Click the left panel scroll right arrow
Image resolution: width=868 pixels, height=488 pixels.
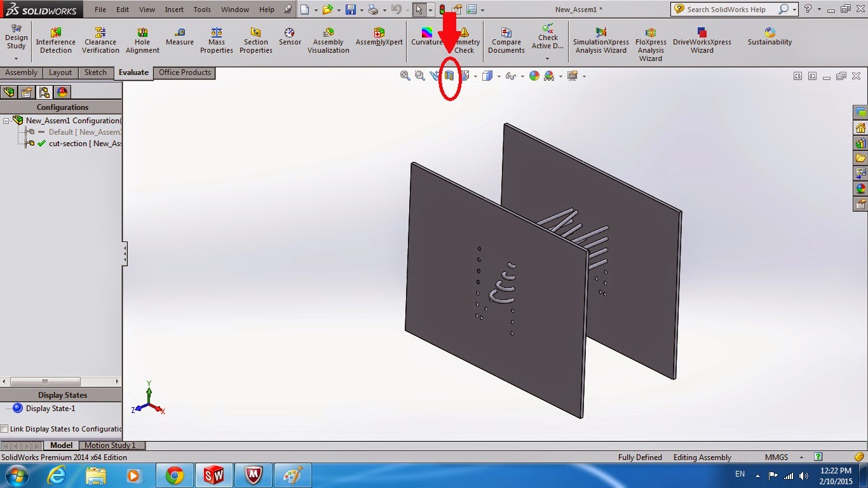click(x=118, y=381)
